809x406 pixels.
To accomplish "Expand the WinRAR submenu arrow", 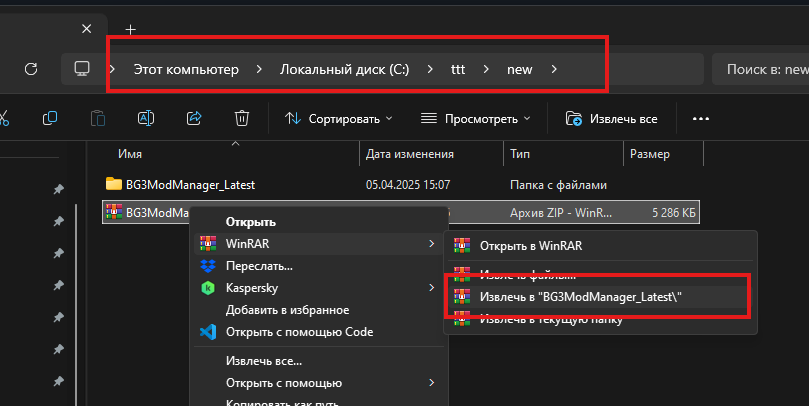I will (431, 243).
